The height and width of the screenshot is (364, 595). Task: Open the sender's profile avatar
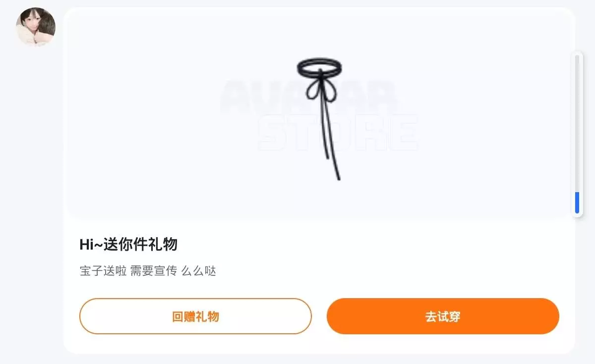coord(35,27)
